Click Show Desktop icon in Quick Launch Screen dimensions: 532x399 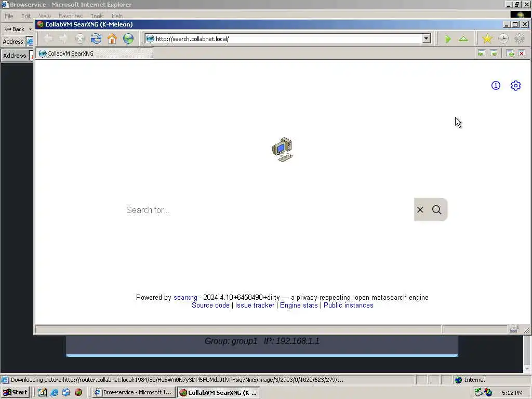[x=43, y=393]
